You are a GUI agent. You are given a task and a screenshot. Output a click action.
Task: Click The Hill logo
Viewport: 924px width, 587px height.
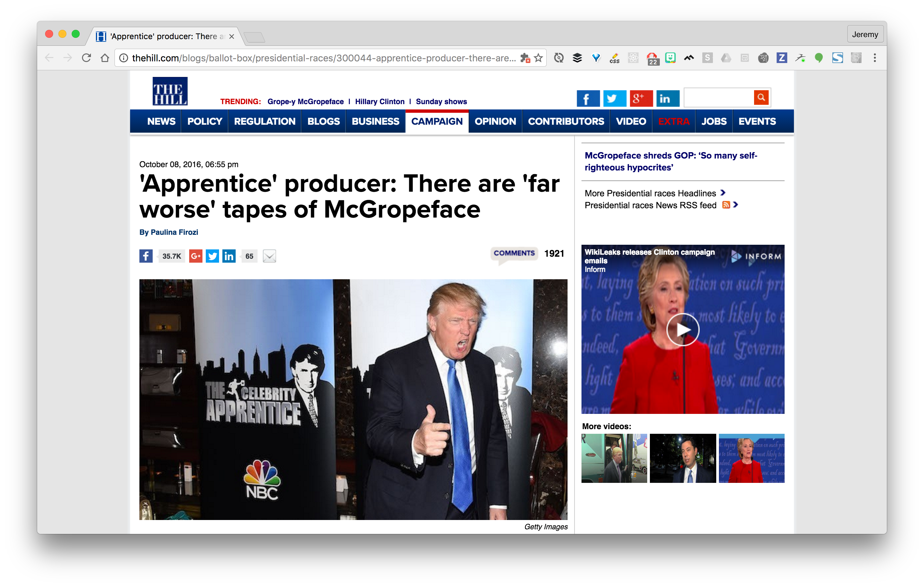click(x=170, y=91)
